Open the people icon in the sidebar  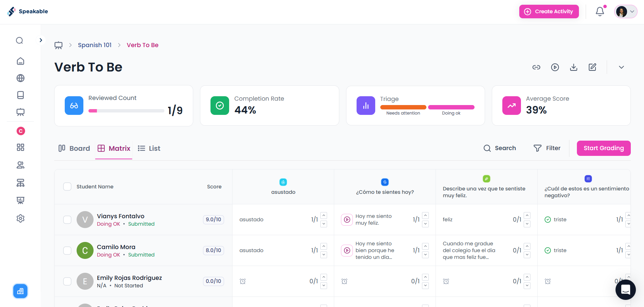(20, 165)
